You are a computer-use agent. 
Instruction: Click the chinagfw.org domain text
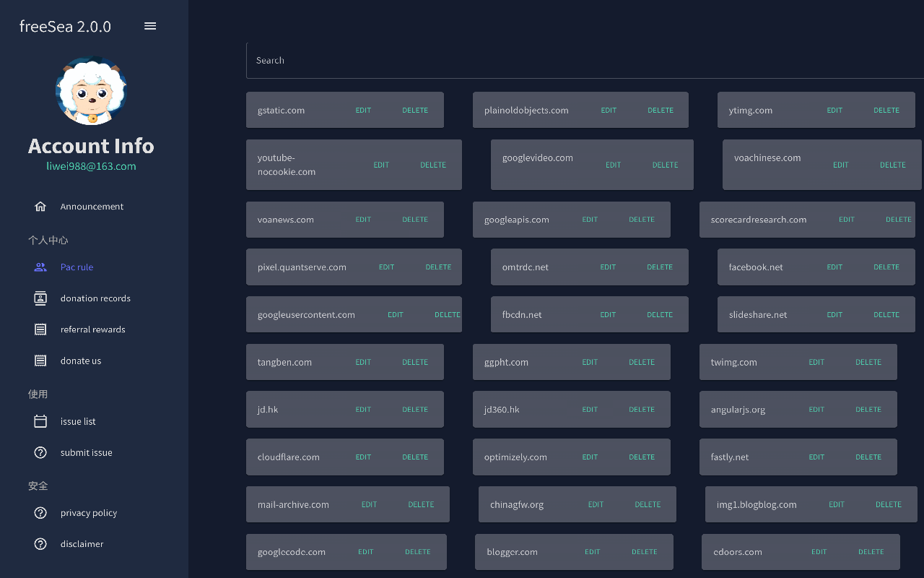[517, 505]
